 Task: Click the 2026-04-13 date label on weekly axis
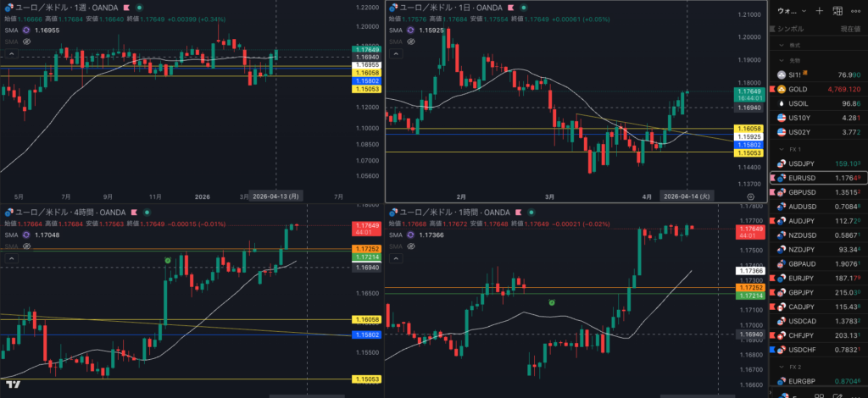(x=275, y=196)
